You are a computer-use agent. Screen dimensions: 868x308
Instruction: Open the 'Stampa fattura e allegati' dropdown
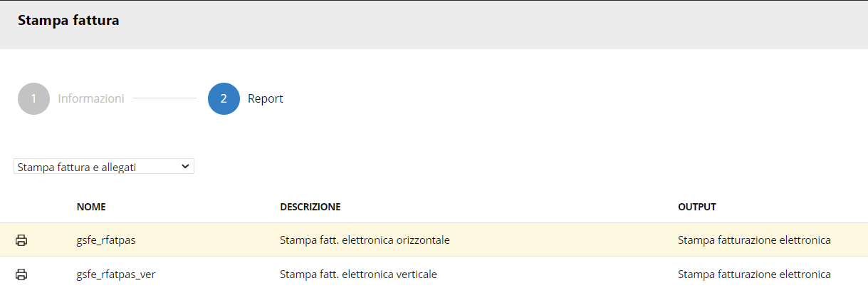[x=104, y=167]
